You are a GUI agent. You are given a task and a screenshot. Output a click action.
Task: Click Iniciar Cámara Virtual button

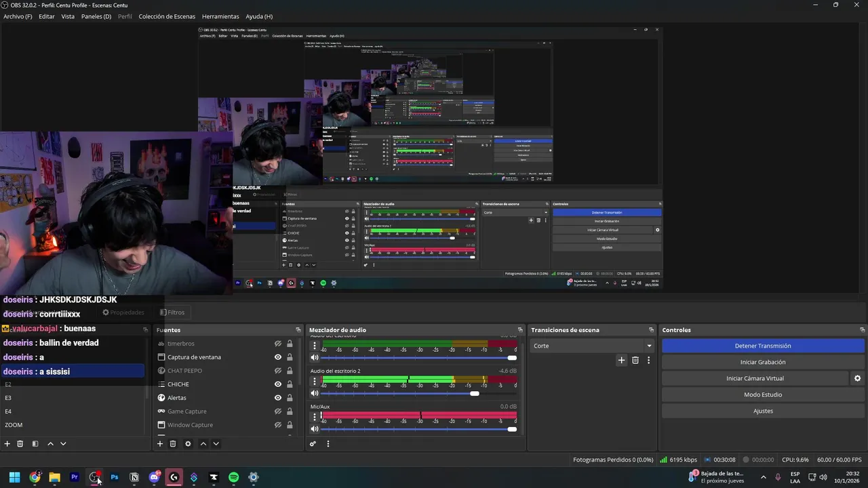coord(755,378)
